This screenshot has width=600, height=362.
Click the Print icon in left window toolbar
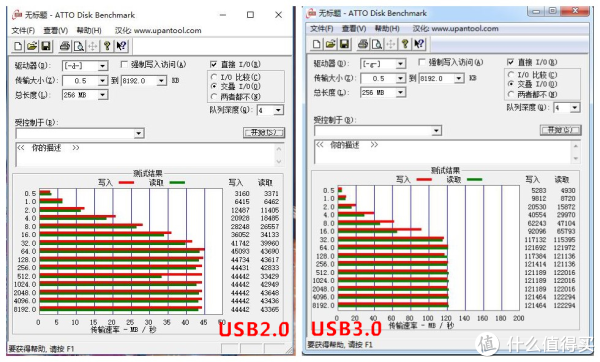click(65, 46)
